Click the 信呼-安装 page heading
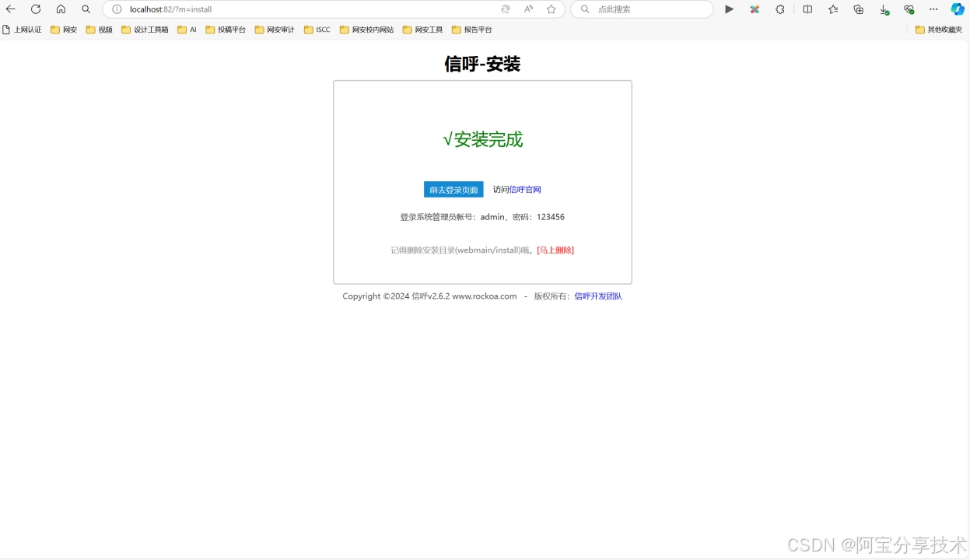The image size is (970, 560). click(x=482, y=65)
